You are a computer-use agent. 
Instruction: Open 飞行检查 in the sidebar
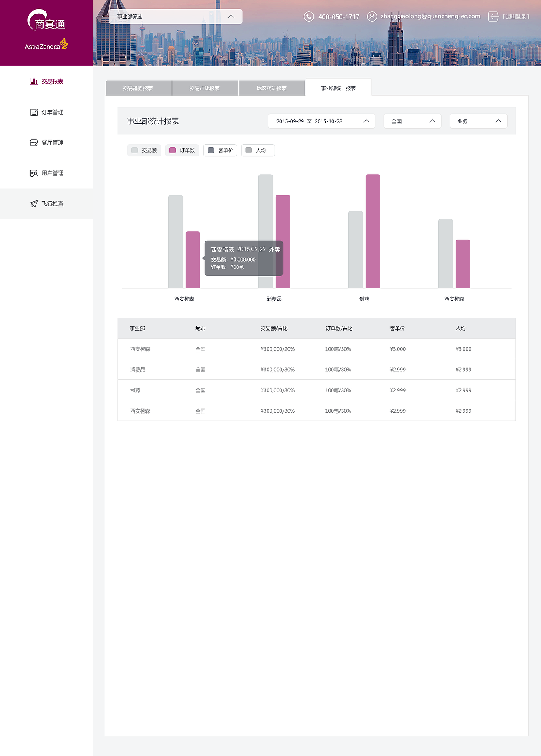coord(46,204)
